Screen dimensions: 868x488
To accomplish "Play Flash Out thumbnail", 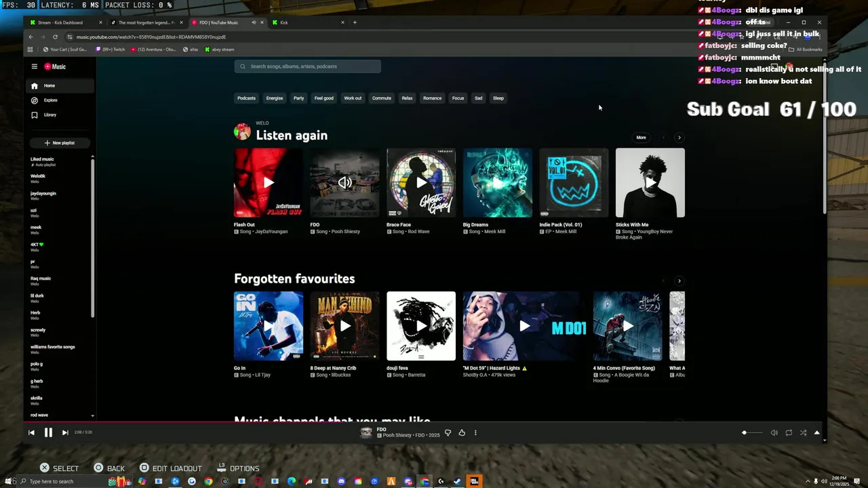I will tap(269, 183).
